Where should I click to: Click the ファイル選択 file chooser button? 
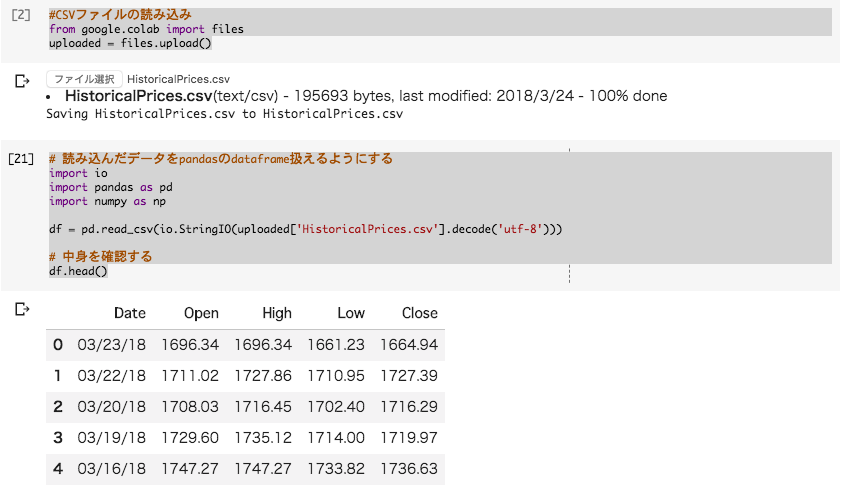tap(84, 79)
